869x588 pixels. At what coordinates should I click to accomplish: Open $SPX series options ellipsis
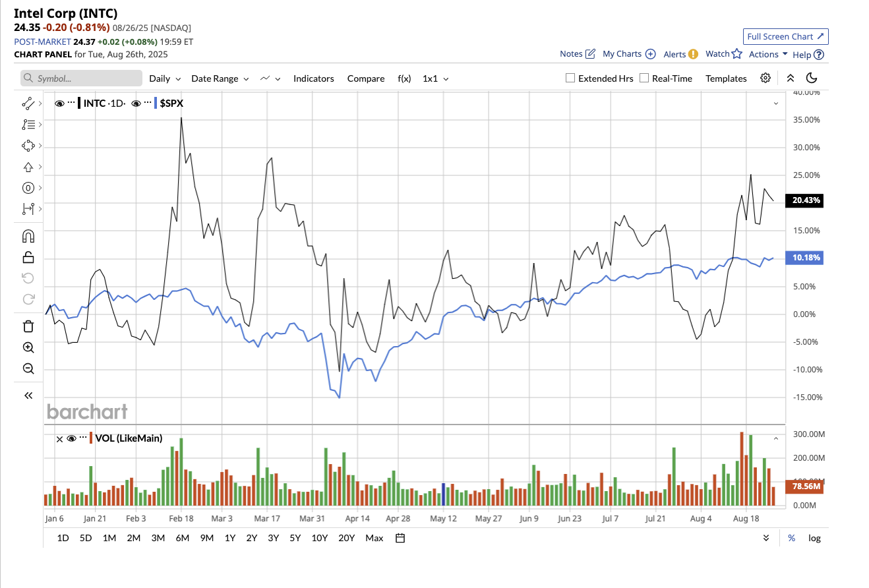[148, 103]
